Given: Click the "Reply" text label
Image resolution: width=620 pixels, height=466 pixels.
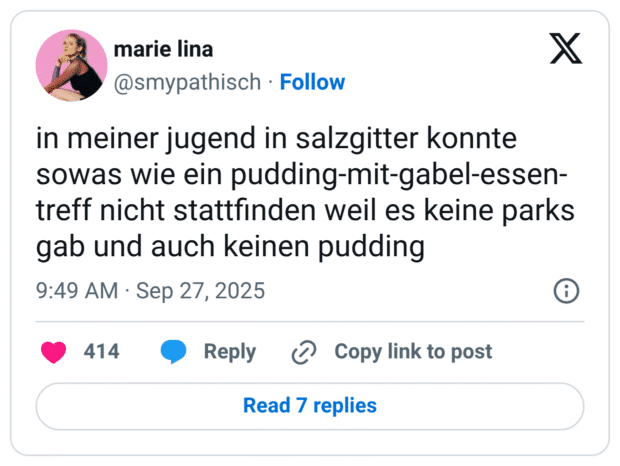Looking at the screenshot, I should [230, 352].
